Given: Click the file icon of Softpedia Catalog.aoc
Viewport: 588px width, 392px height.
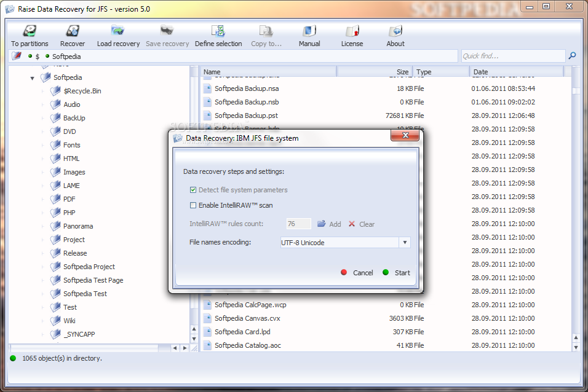Looking at the screenshot, I should pyautogui.click(x=207, y=345).
